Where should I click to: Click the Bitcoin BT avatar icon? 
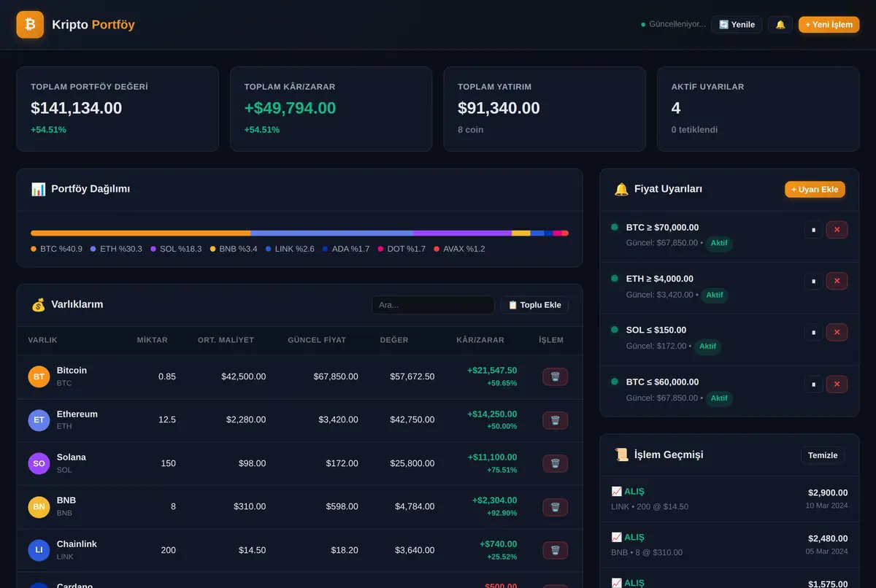[x=39, y=377]
